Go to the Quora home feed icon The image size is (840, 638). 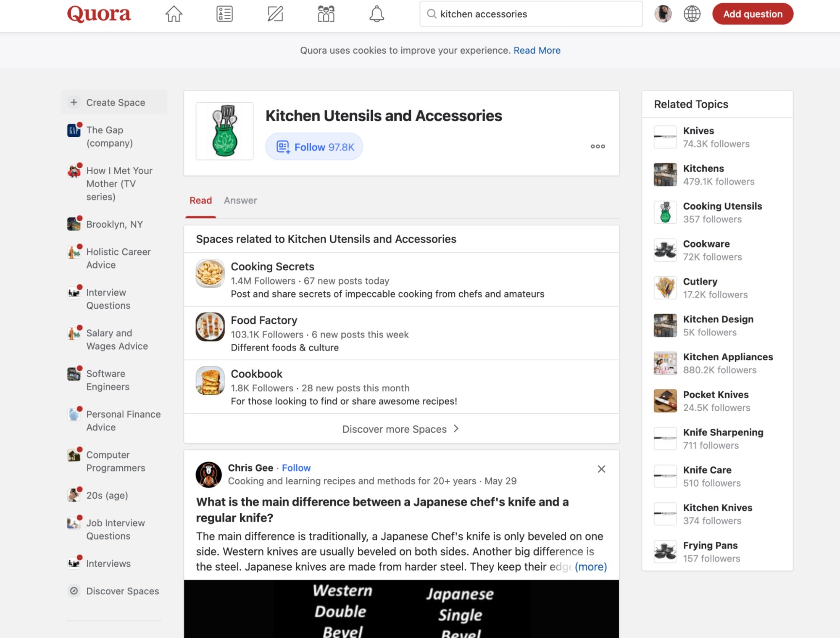(174, 14)
